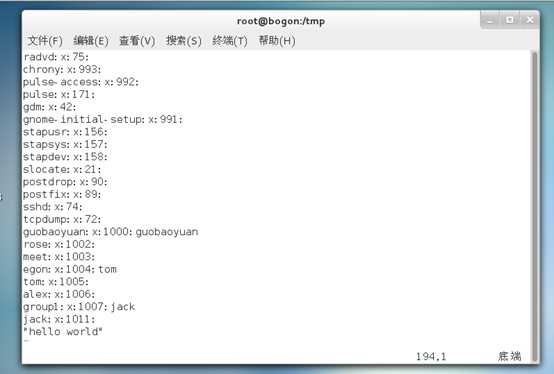Click the line stapsys: x: 157:
The width and height of the screenshot is (554, 374).
click(x=65, y=144)
